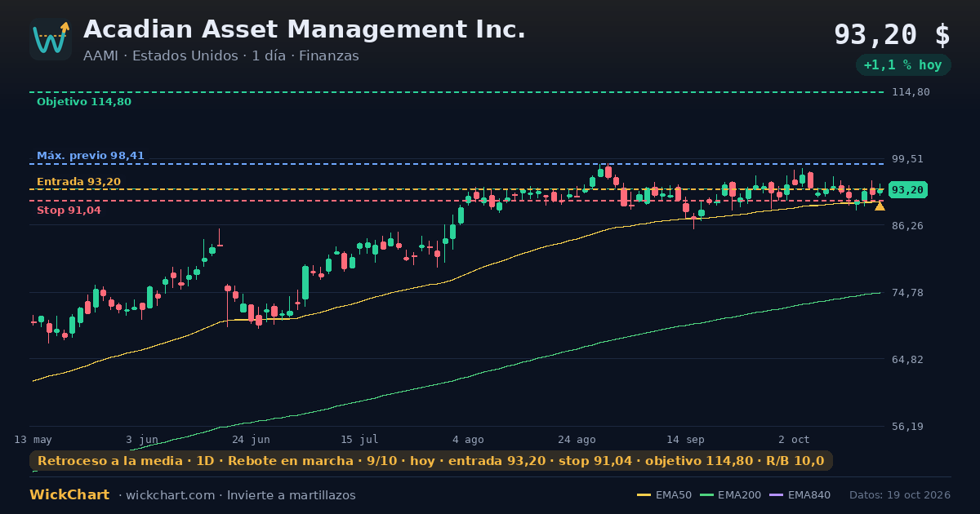The image size is (980, 514).
Task: Click the +1,1 % hoy badge
Action: point(902,65)
